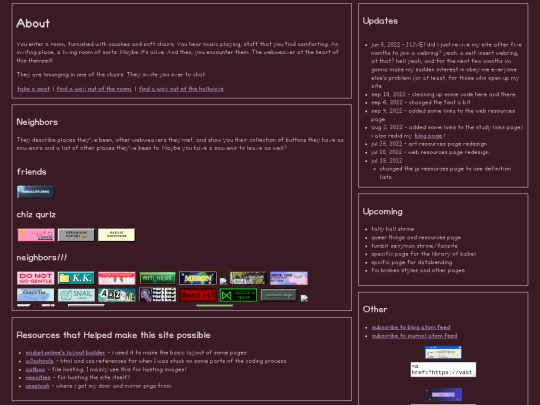The height and width of the screenshot is (405, 540).
Task: Open the green-on-black space button
Action: click(238, 295)
